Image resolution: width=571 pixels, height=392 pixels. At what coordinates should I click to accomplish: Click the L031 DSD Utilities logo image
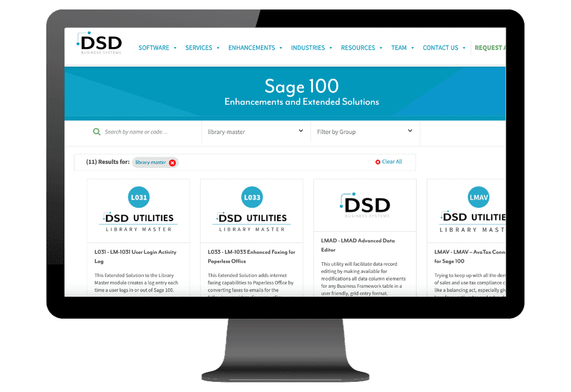(138, 222)
